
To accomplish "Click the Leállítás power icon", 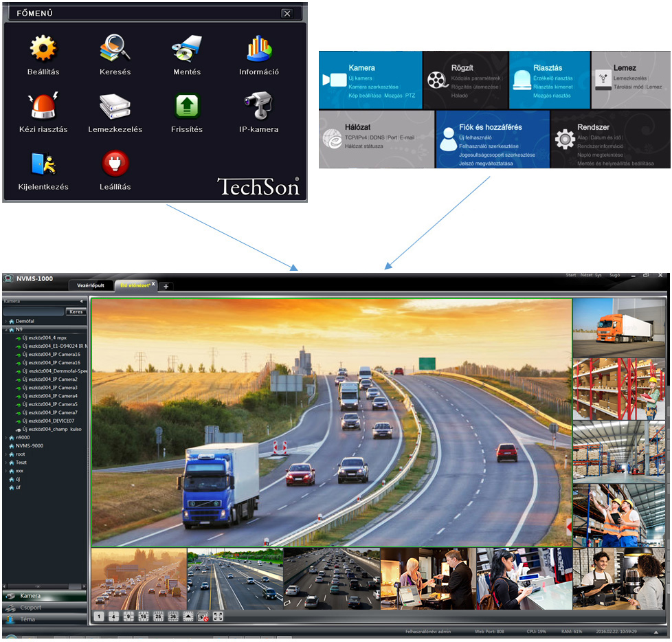I will [114, 164].
